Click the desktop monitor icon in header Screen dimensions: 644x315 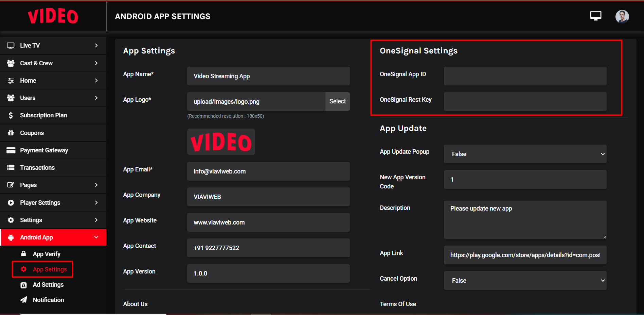[596, 16]
